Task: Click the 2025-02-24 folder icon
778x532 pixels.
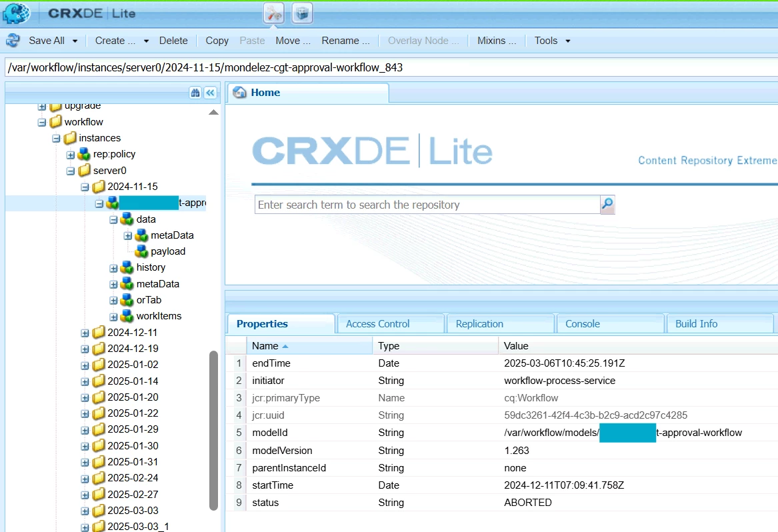Action: click(x=99, y=478)
